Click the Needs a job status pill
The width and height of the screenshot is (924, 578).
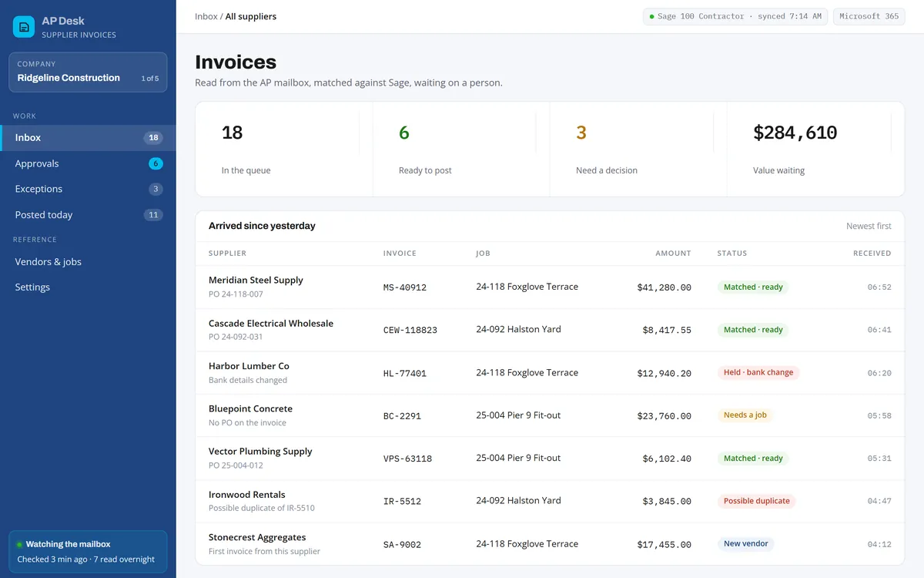tap(745, 415)
